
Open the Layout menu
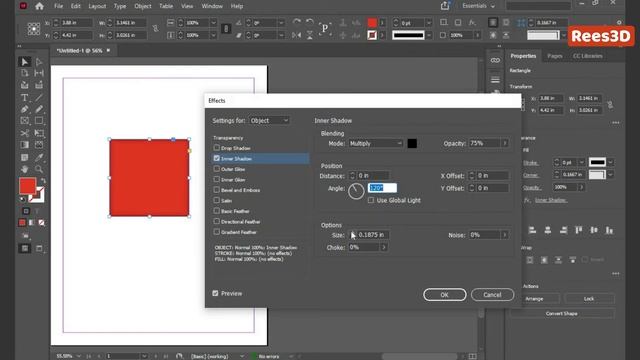click(97, 6)
